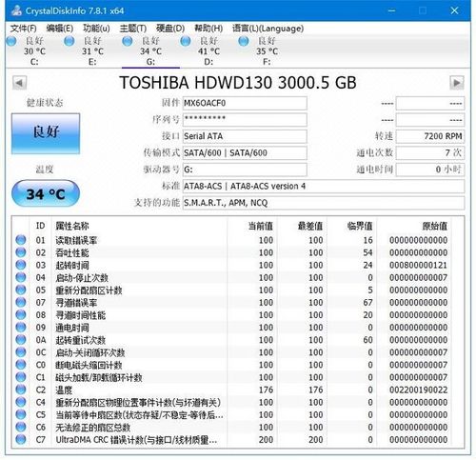Click status icon for C0 断电磁头缩回计数
Viewport: 476px width, 460px height.
21,365
